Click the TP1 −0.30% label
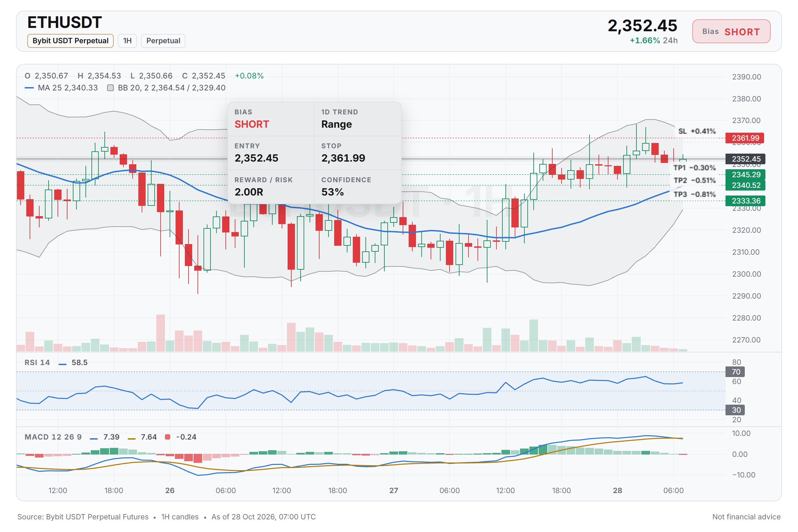 coord(695,168)
